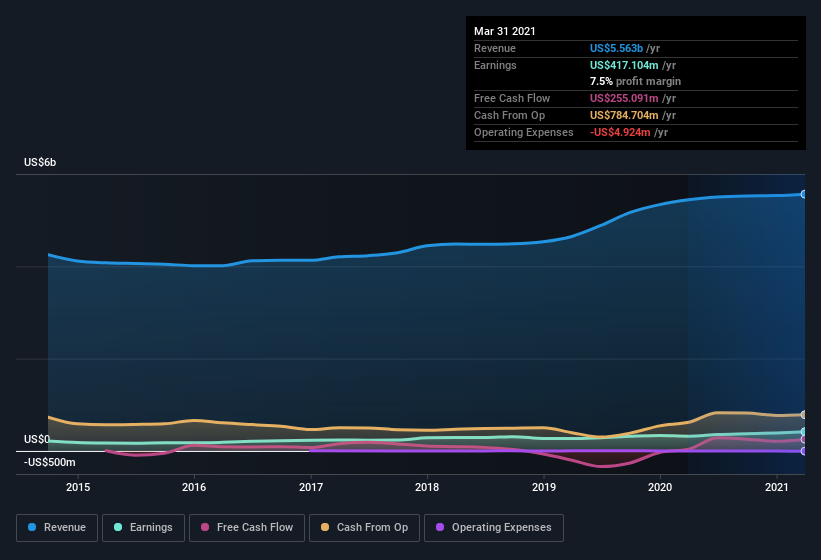Click the US$784.704m cash from op value
The image size is (821, 560).
[x=624, y=115]
